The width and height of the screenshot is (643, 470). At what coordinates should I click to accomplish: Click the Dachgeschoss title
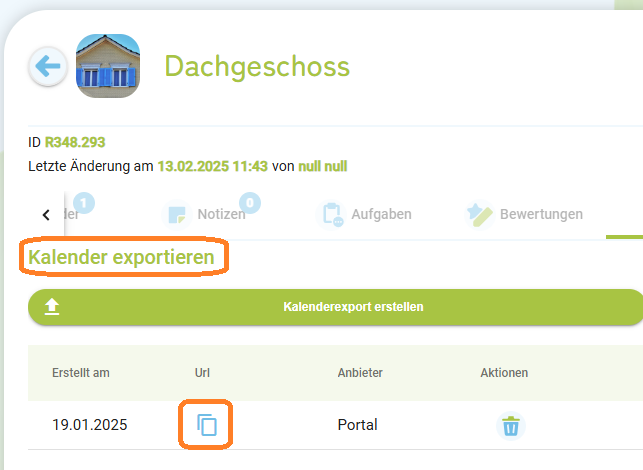257,67
